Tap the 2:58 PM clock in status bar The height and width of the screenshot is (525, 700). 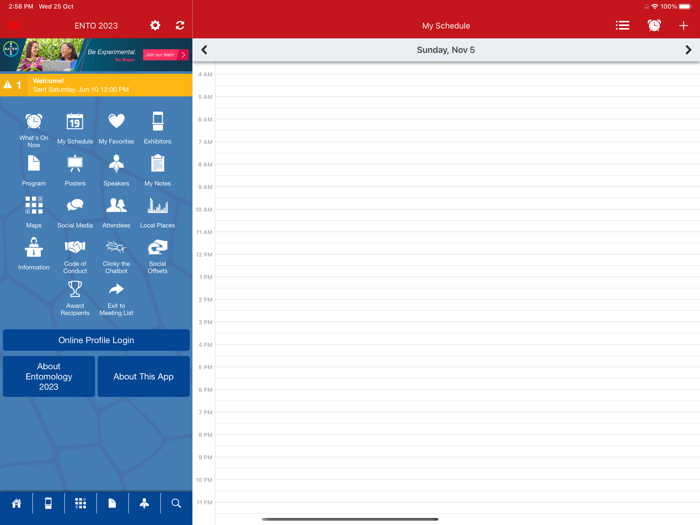click(x=21, y=6)
